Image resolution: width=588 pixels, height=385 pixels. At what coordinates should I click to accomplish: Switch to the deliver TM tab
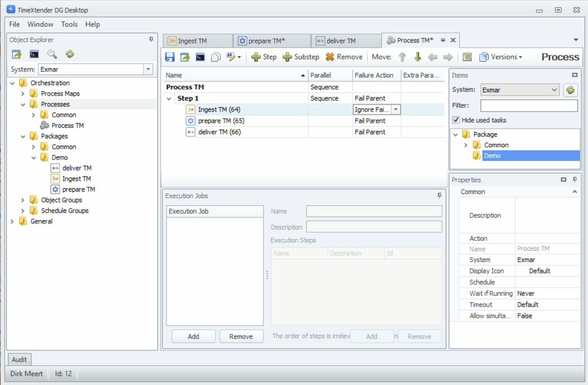(x=342, y=41)
